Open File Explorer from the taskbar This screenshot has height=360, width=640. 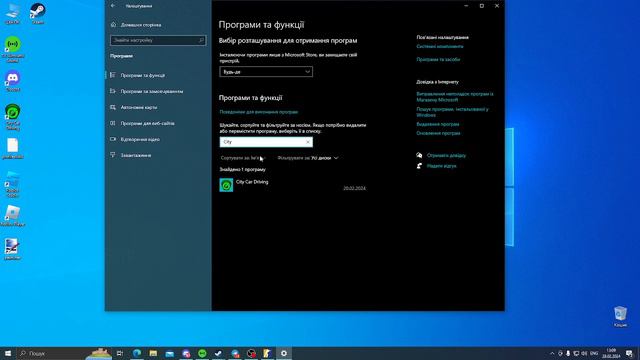click(x=153, y=353)
